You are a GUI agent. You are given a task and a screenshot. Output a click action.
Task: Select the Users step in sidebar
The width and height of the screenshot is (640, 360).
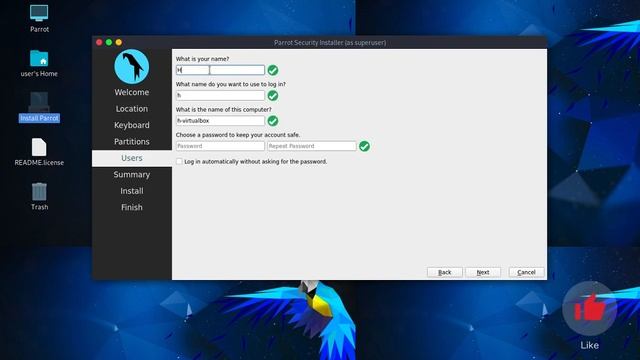[131, 158]
